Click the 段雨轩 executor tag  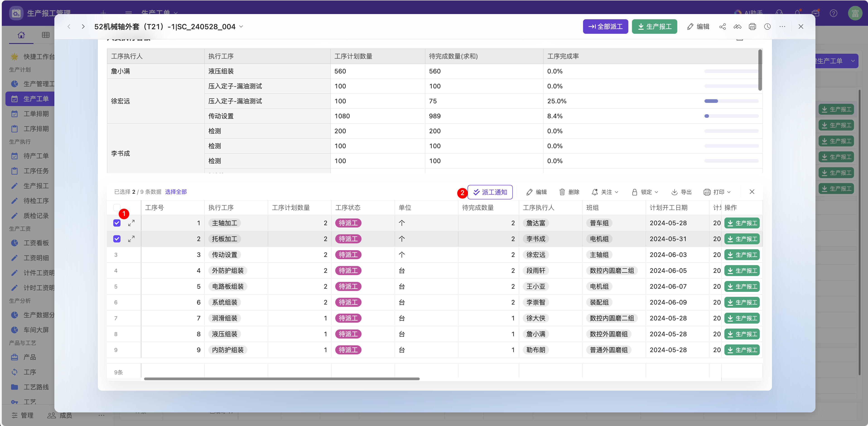click(536, 271)
